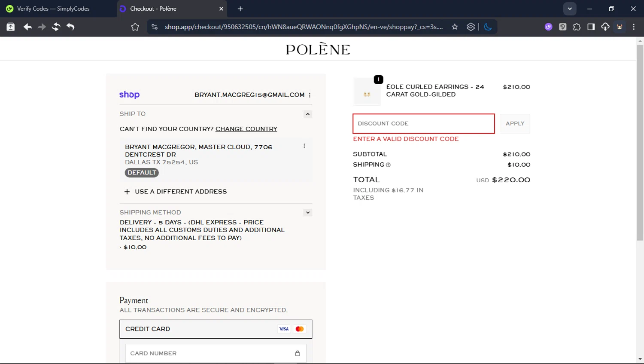644x364 pixels.
Task: Click the Enter a Valid Discount Code error
Action: coord(406,139)
